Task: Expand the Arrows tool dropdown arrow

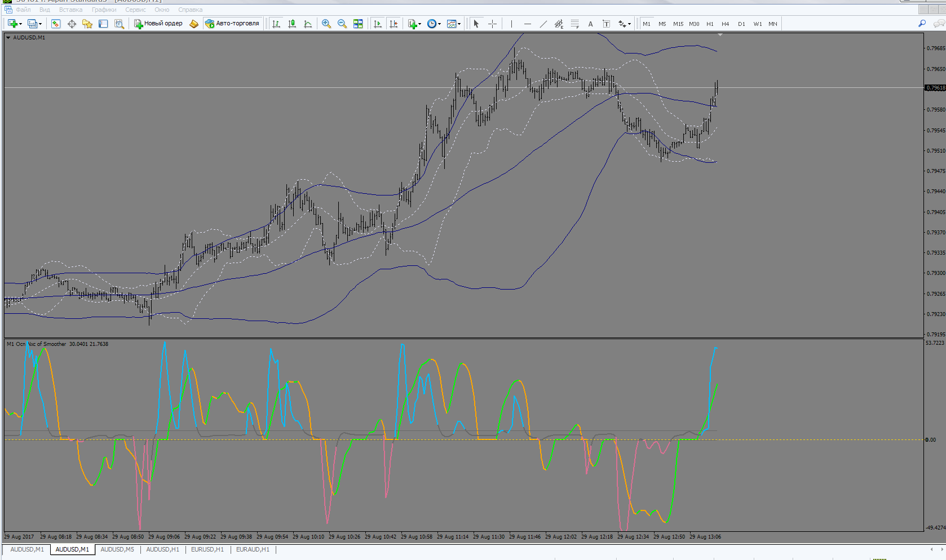Action: (630, 24)
